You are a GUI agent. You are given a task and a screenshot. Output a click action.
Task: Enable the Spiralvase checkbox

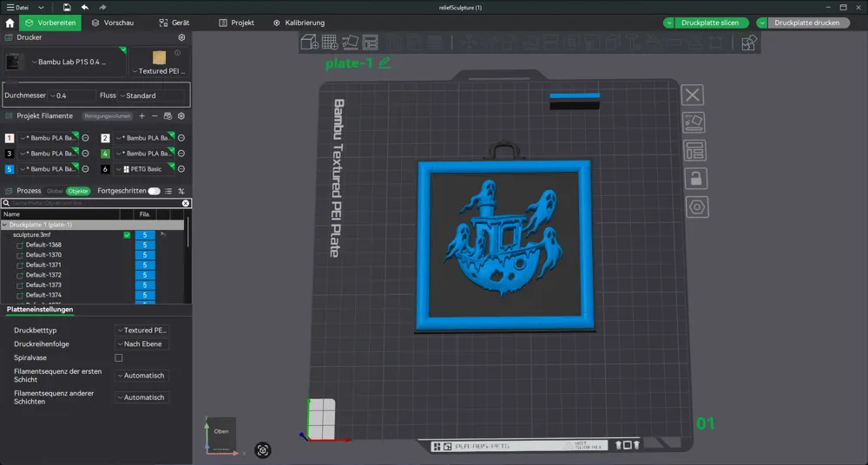(x=118, y=358)
